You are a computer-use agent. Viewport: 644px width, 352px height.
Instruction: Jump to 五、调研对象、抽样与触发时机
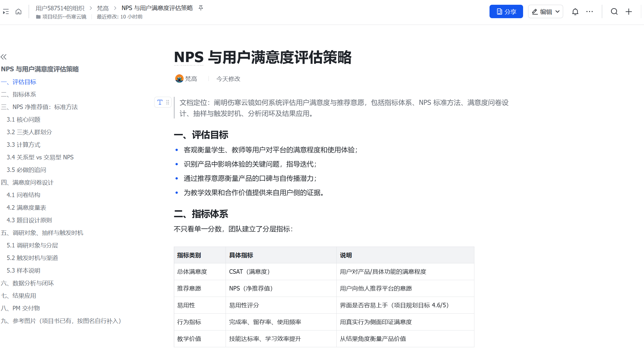[42, 233]
